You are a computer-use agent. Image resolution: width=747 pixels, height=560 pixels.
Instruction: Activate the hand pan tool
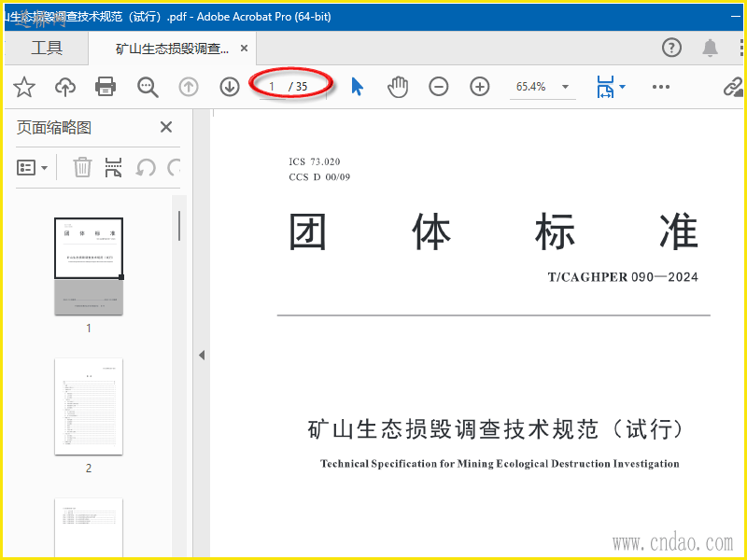coord(398,87)
